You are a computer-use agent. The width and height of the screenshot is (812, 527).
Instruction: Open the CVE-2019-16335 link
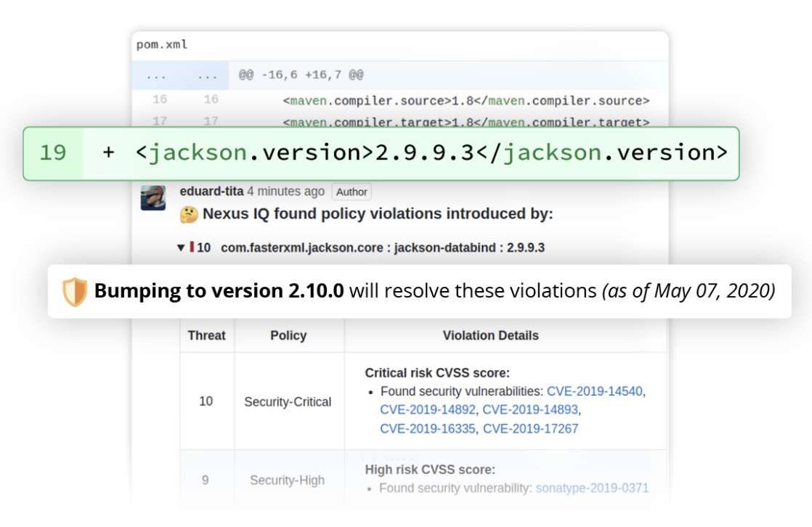pyautogui.click(x=428, y=428)
